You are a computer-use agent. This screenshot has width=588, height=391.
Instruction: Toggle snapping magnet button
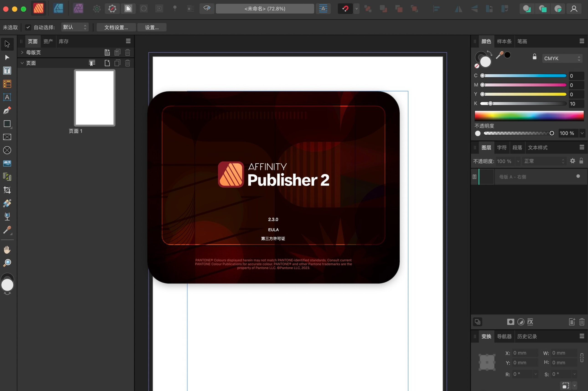[x=345, y=9]
